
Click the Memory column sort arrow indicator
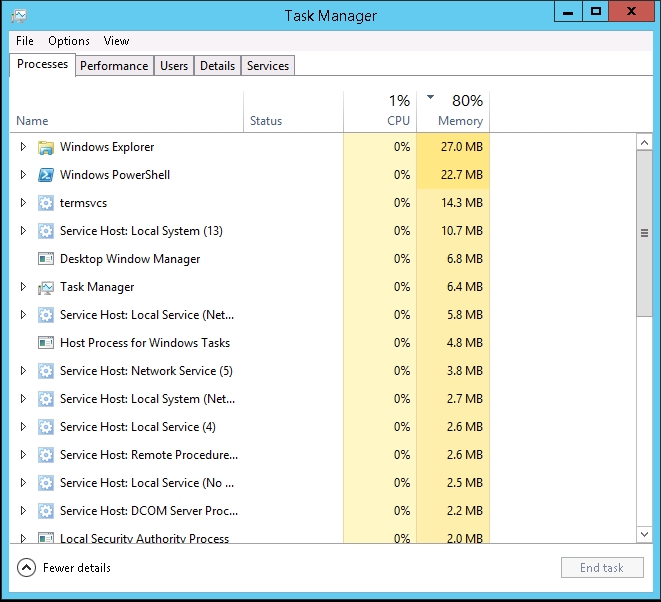coord(430,97)
